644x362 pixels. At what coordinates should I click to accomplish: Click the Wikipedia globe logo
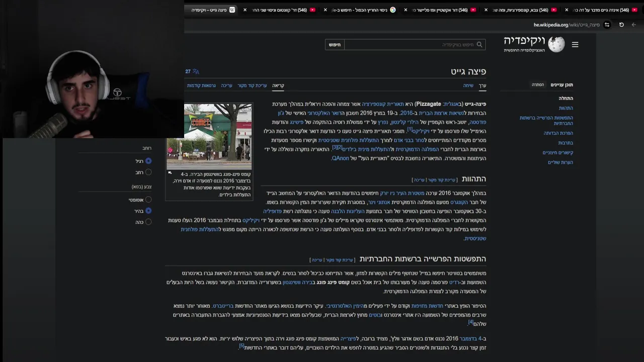point(556,44)
